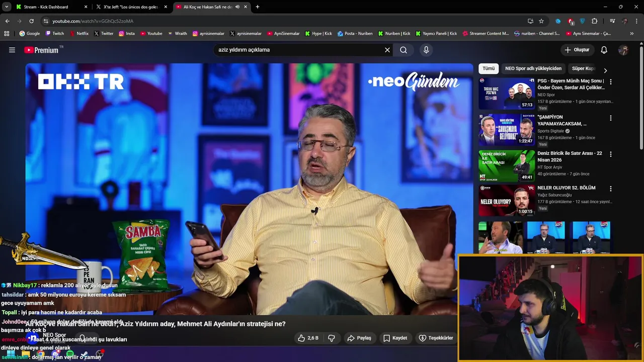Open options for ŞAMPİYON YAPAMAYACAKSAM video
This screenshot has height=362, width=644.
(611, 118)
